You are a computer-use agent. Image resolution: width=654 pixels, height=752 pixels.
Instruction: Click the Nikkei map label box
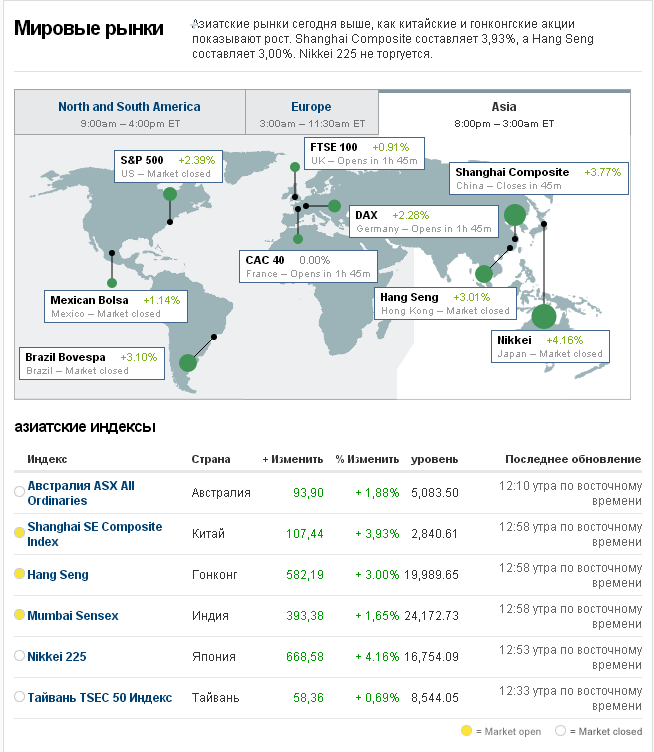[550, 346]
